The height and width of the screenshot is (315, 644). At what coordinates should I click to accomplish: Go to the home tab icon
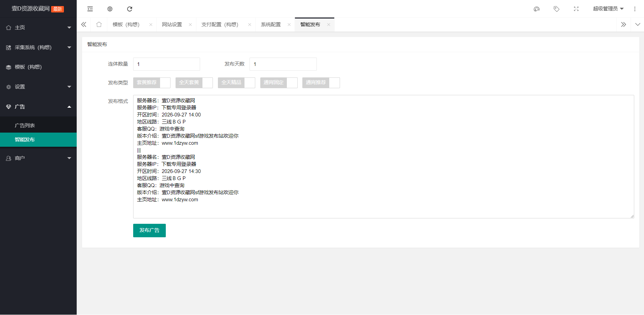pos(99,25)
